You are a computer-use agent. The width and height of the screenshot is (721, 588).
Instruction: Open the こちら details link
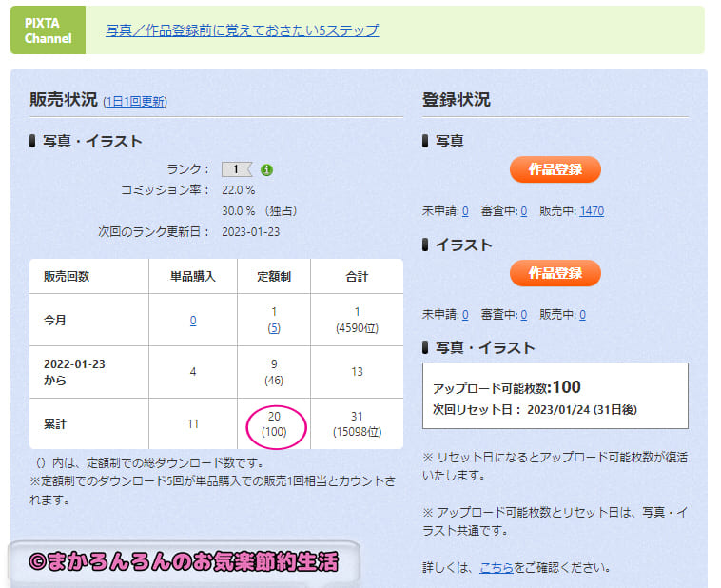tap(497, 568)
